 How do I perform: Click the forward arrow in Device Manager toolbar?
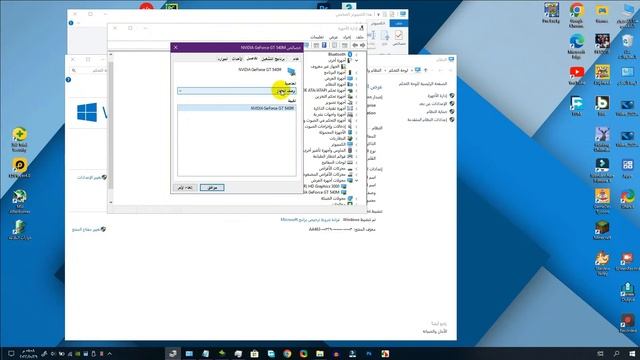pos(355,45)
